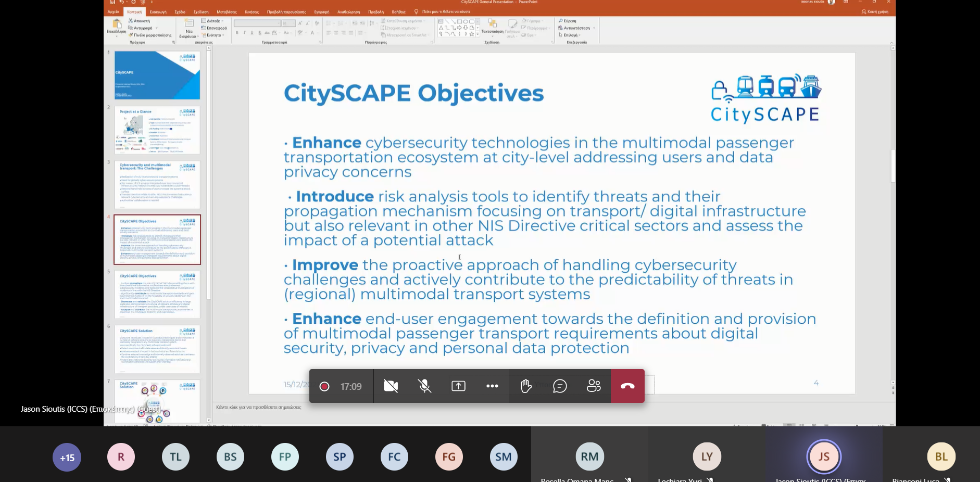Turn on the camera in meeting toolbar
This screenshot has width=980, height=482.
coord(391,386)
